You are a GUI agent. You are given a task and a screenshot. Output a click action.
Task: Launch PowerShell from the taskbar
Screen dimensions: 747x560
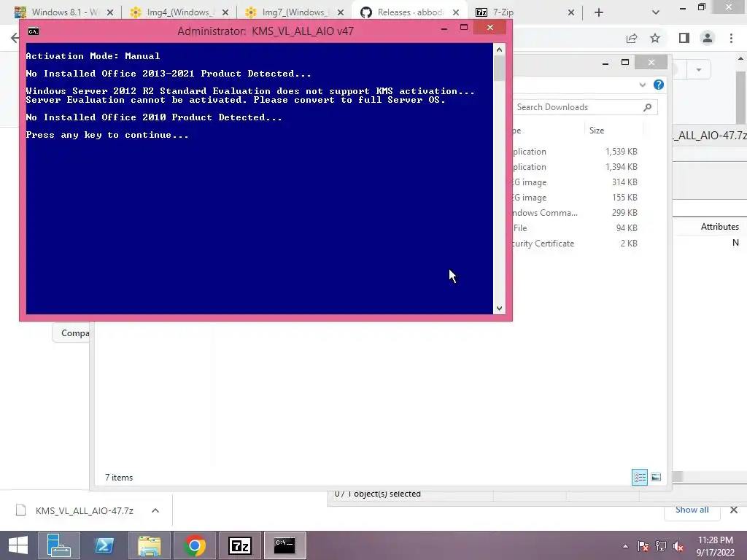pyautogui.click(x=104, y=545)
